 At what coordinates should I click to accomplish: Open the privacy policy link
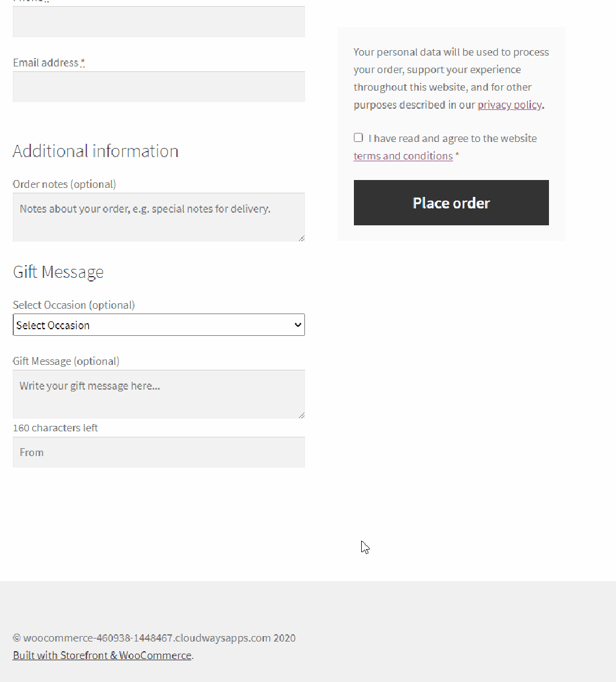509,105
